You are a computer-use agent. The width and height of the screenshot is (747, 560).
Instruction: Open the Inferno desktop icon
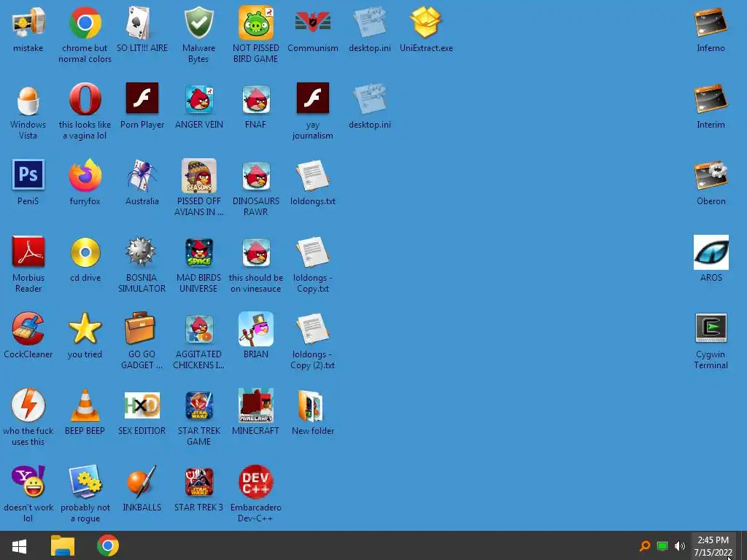pyautogui.click(x=711, y=23)
